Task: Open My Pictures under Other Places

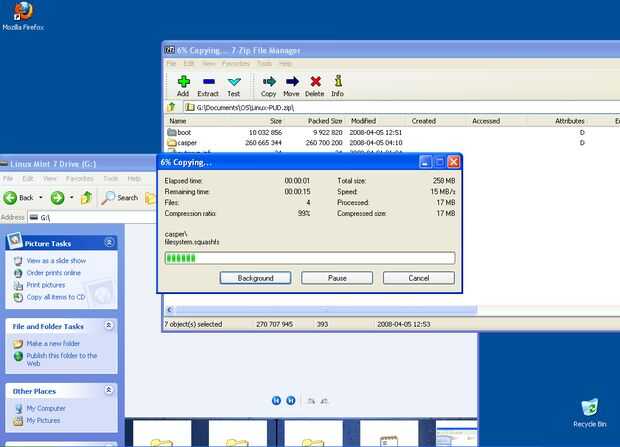Action: [x=43, y=420]
